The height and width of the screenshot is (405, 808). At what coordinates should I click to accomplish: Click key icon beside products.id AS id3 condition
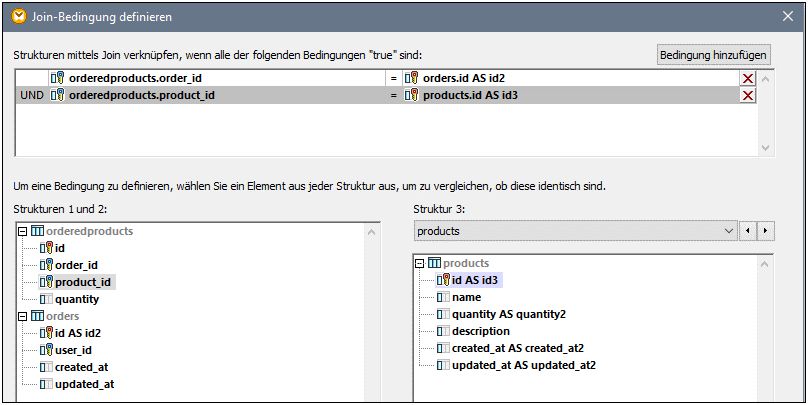pyautogui.click(x=411, y=96)
